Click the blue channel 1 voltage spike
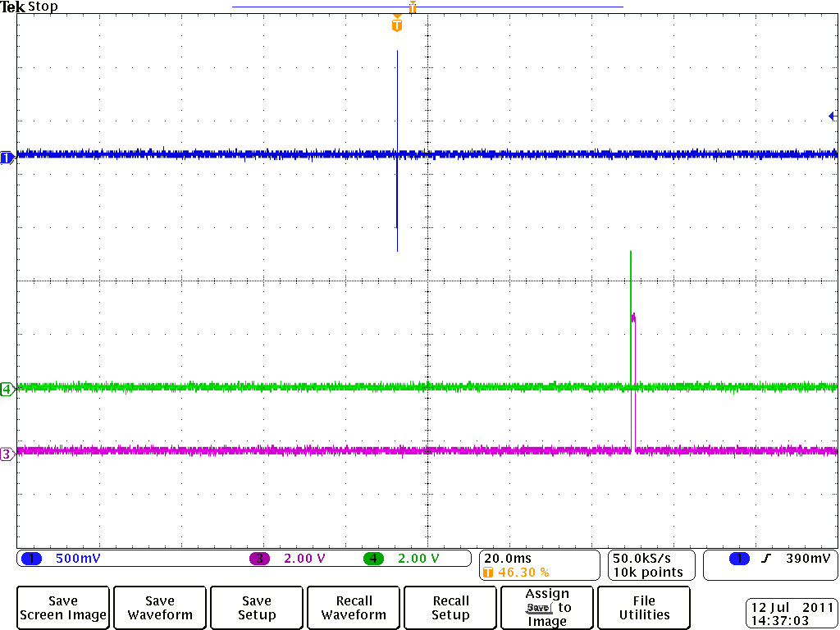Image resolution: width=840 pixels, height=630 pixels. [x=397, y=151]
